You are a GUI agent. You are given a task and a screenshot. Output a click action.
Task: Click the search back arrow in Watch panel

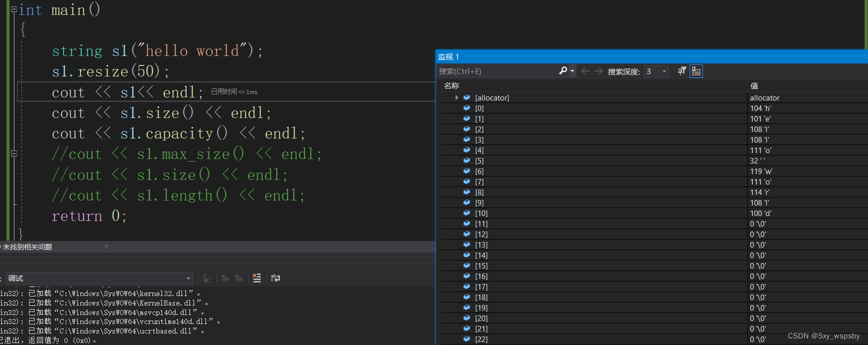click(585, 71)
